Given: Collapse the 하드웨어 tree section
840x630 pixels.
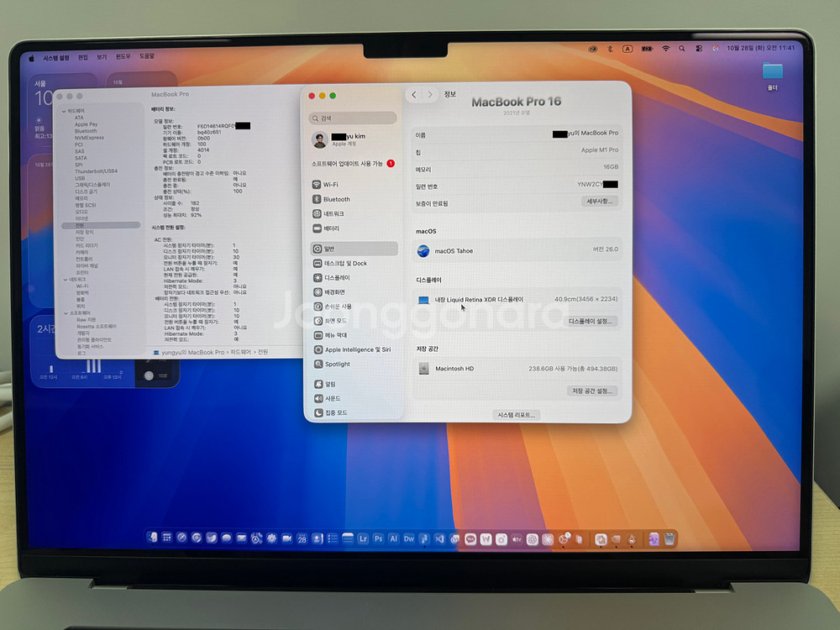Looking at the screenshot, I should coord(65,111).
